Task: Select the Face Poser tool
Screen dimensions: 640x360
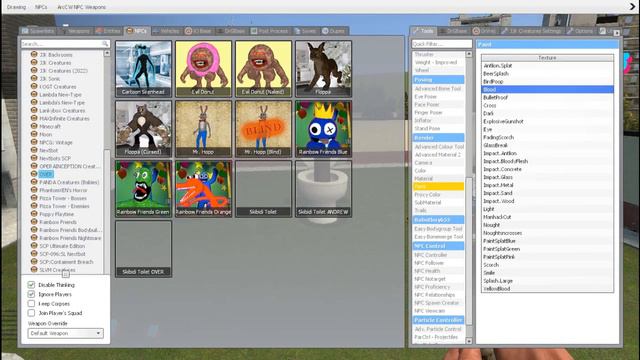Action: click(438, 104)
